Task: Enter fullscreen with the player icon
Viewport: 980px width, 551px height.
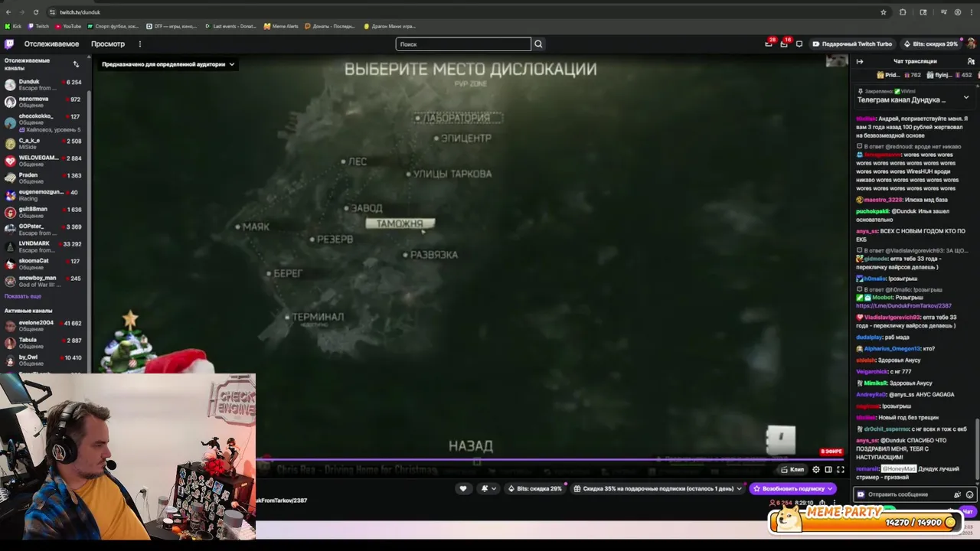Action: [841, 470]
